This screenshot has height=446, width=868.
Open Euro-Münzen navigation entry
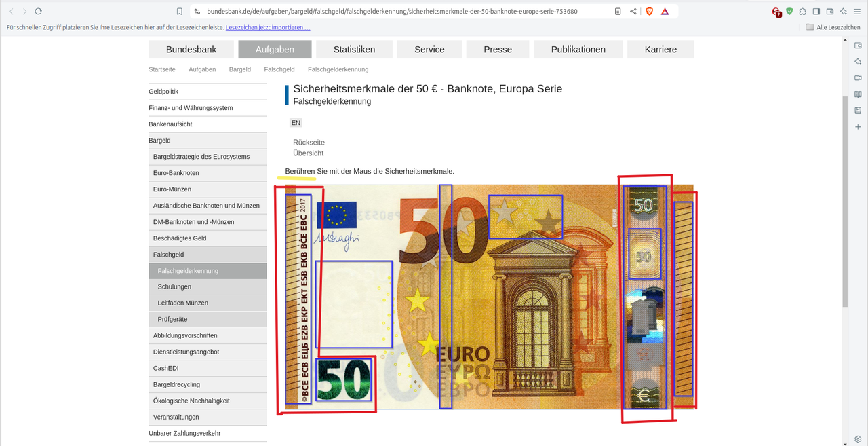(208, 189)
